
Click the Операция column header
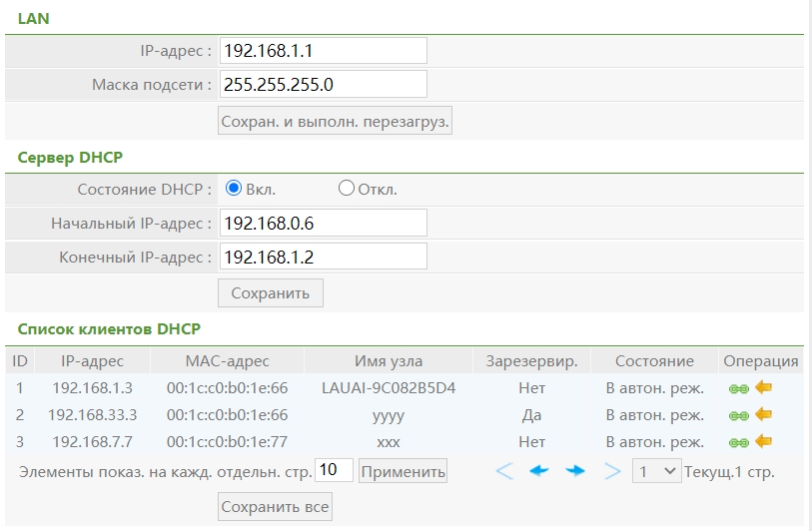pos(761,360)
